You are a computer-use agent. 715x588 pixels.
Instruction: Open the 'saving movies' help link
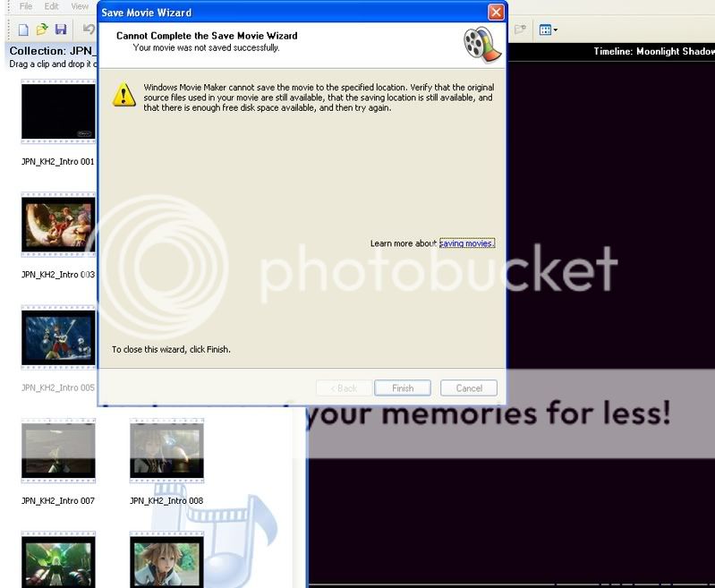pyautogui.click(x=466, y=243)
